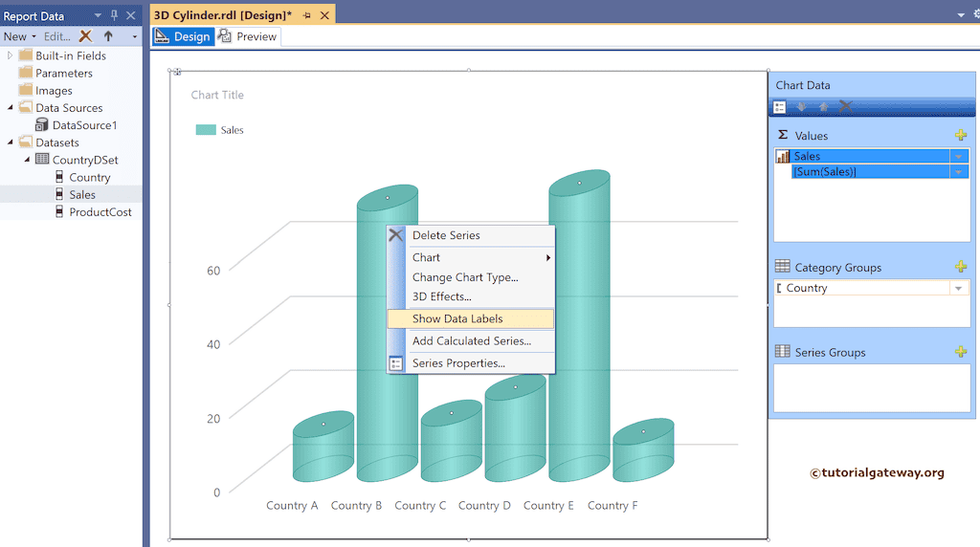The height and width of the screenshot is (547, 980).
Task: Select the Country E cylinder
Action: (x=579, y=325)
